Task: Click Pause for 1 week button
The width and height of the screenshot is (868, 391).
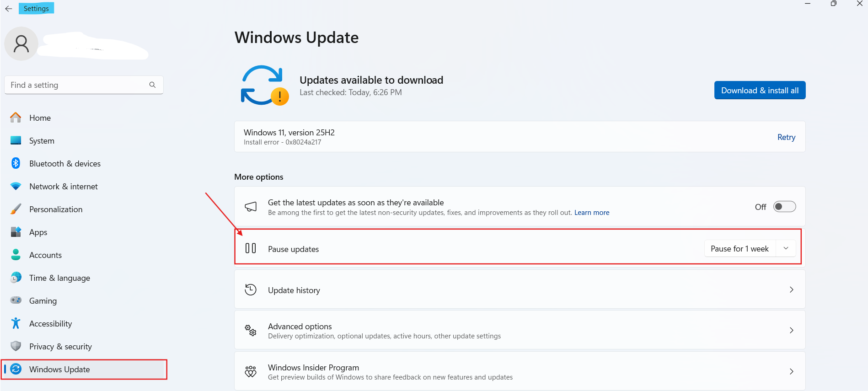Action: click(739, 248)
